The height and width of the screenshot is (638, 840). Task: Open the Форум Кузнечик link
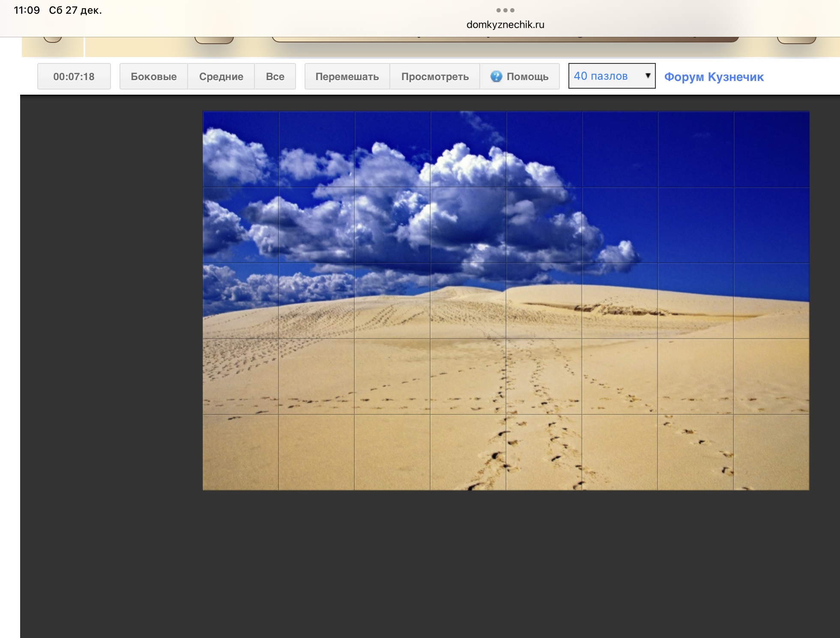pos(714,77)
